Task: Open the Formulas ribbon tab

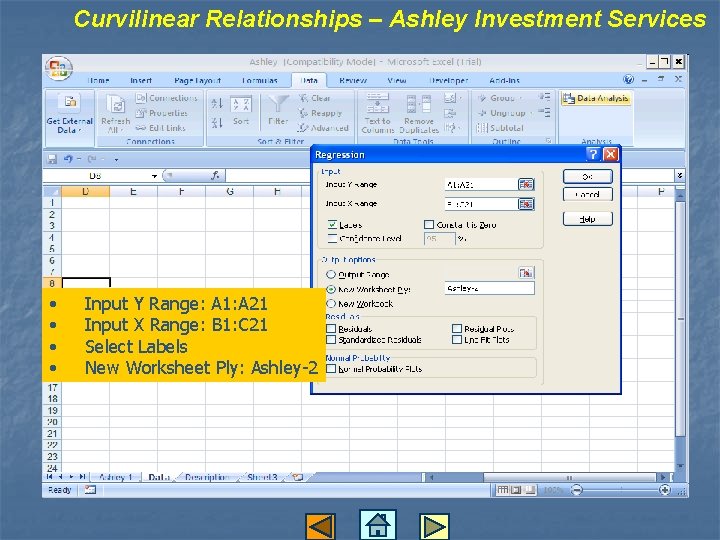Action: pyautogui.click(x=260, y=80)
